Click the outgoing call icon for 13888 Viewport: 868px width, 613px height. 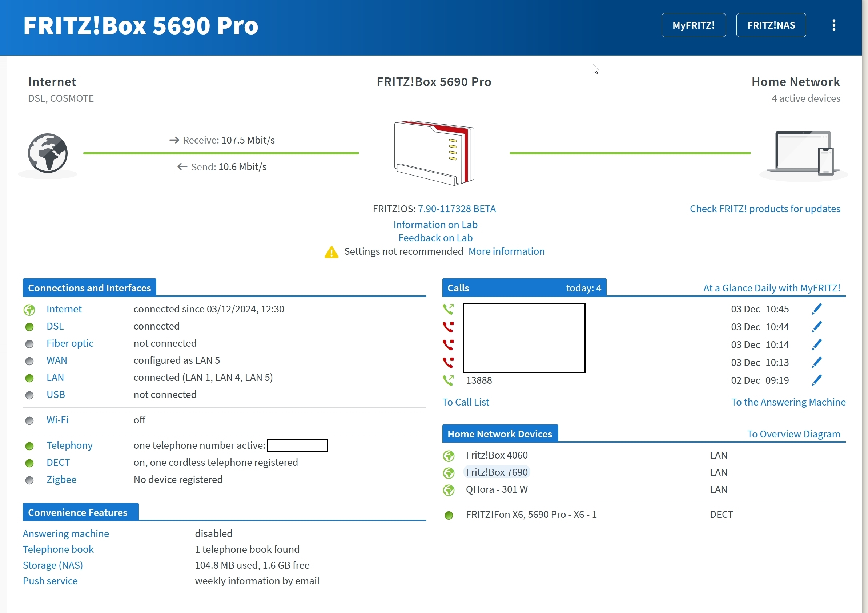coord(449,380)
